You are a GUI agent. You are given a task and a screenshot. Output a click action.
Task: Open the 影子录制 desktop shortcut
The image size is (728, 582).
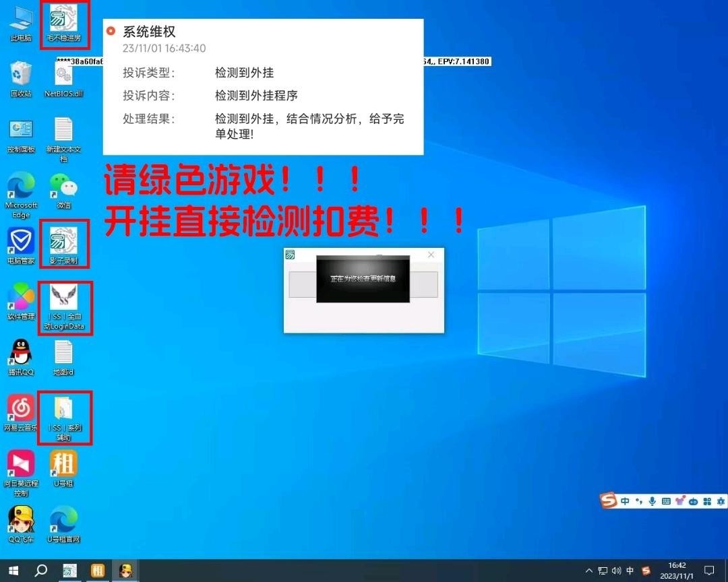[x=64, y=241]
